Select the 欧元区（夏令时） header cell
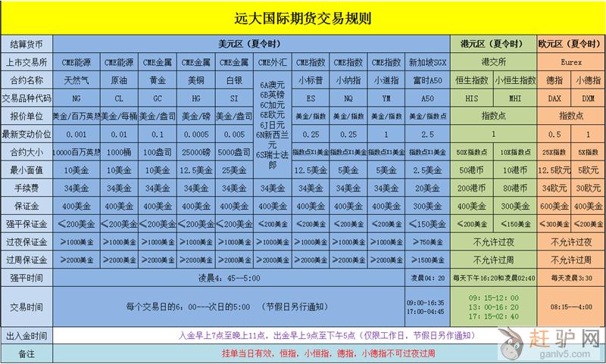This screenshot has height=364, width=606. point(570,44)
